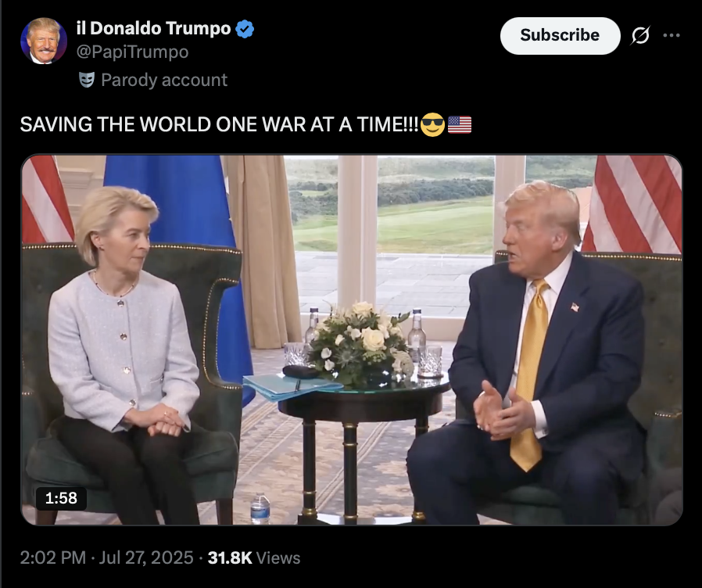Play the embedded video thumbnail
Image resolution: width=702 pixels, height=588 pixels.
click(352, 340)
